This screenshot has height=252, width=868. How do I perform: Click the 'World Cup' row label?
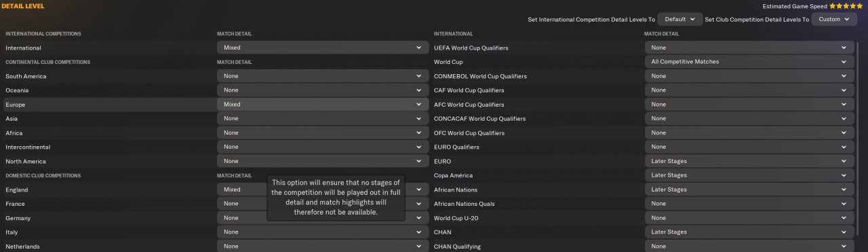[448, 62]
